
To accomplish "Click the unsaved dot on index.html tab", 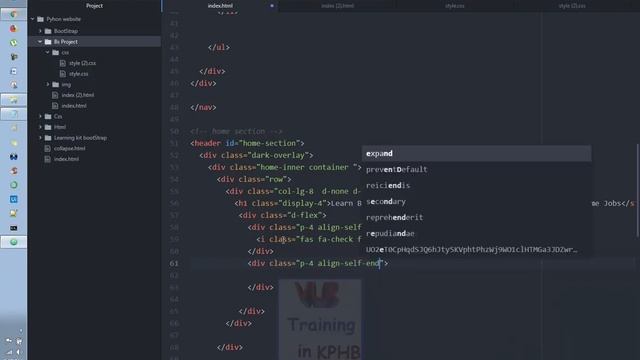I will click(x=272, y=6).
